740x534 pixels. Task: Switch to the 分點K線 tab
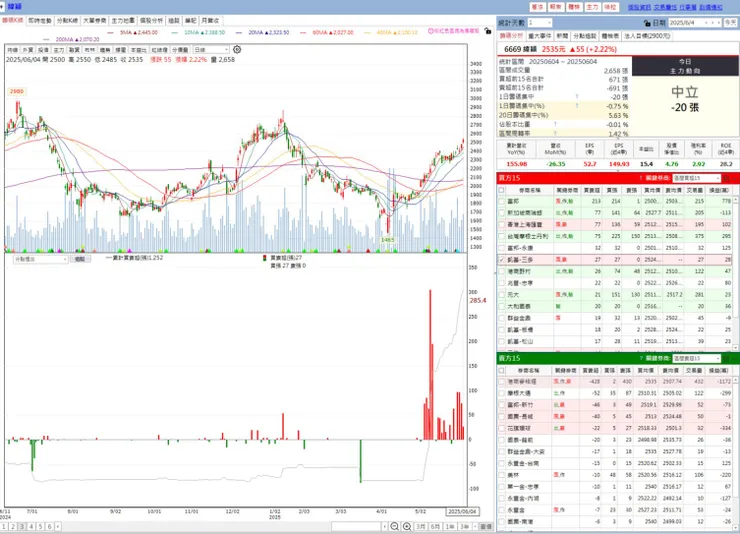coord(67,21)
